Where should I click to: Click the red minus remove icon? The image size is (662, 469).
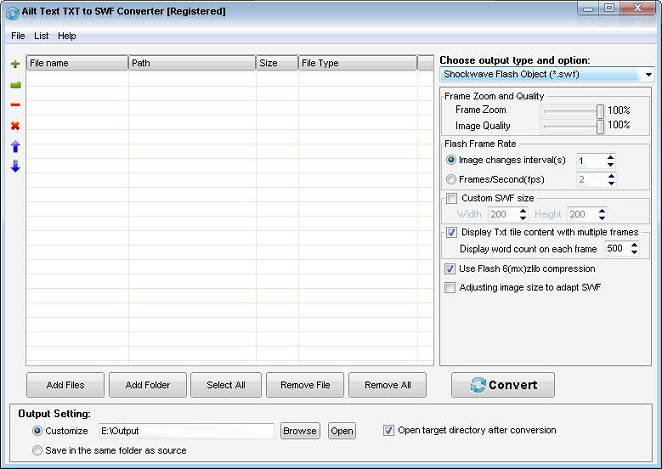(15, 105)
